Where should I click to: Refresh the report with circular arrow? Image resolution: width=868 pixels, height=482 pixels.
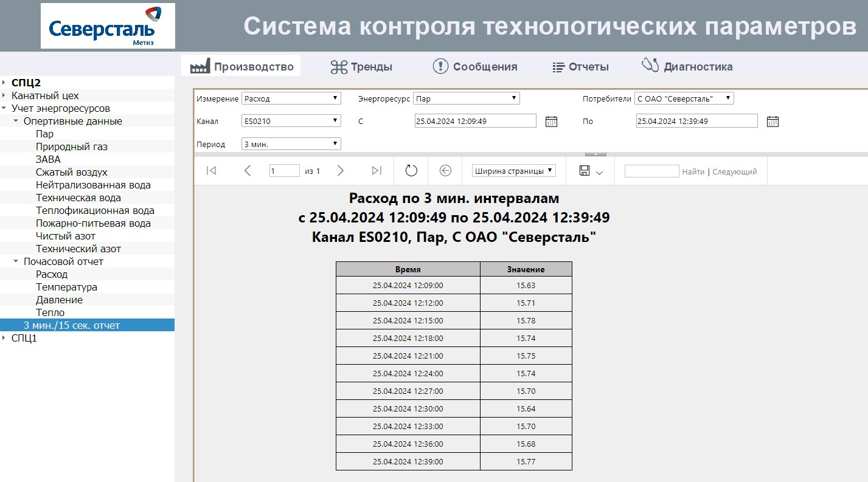[x=411, y=171]
